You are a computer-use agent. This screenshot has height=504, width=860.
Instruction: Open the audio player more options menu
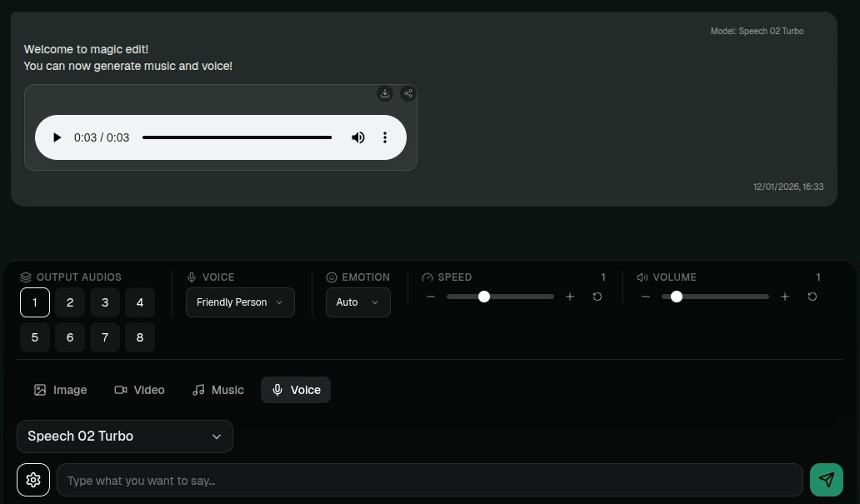[x=385, y=137]
